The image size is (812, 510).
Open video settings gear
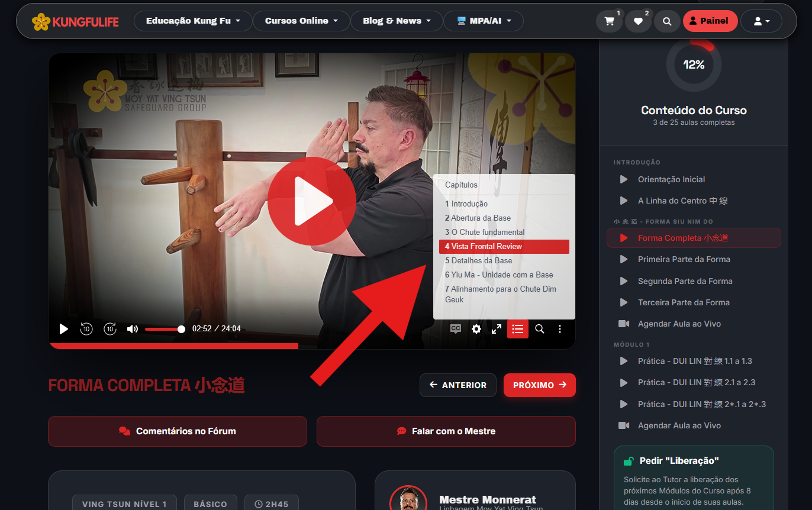pos(476,329)
